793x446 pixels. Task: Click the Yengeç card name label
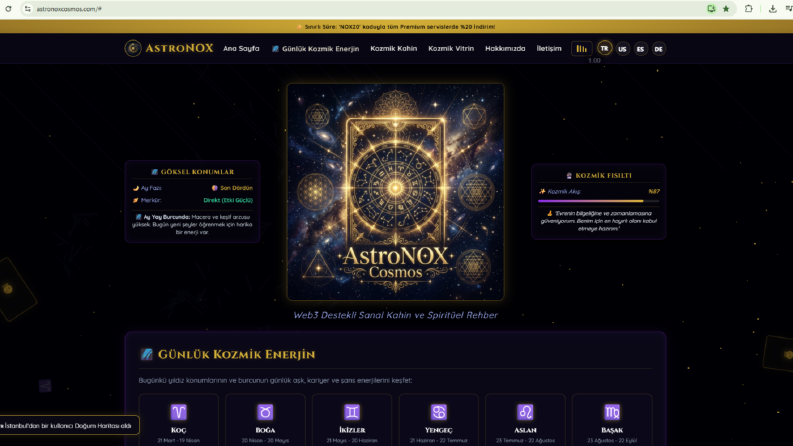coord(438,430)
